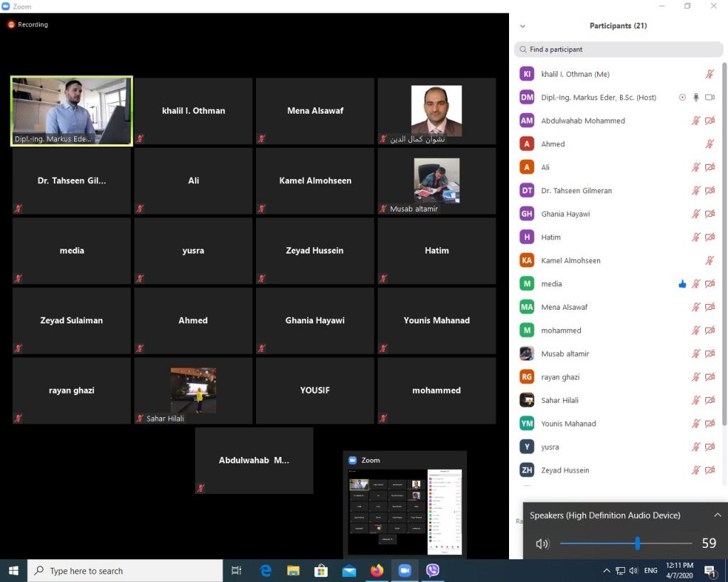The width and height of the screenshot is (728, 582).
Task: Open Microsoft Edge from the taskbar
Action: point(266,571)
